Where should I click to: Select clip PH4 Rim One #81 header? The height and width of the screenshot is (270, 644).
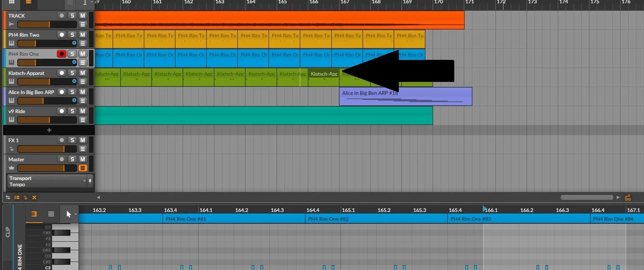pyautogui.click(x=234, y=219)
